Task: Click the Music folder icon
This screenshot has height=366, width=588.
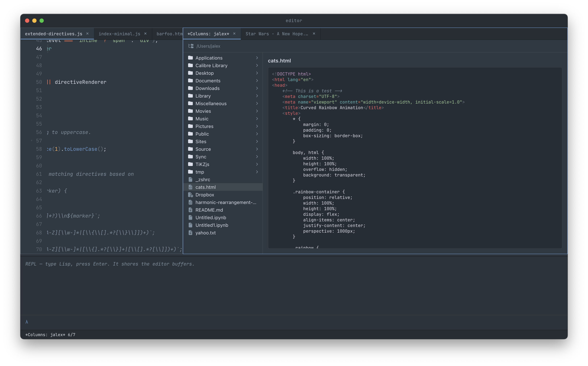Action: [190, 119]
